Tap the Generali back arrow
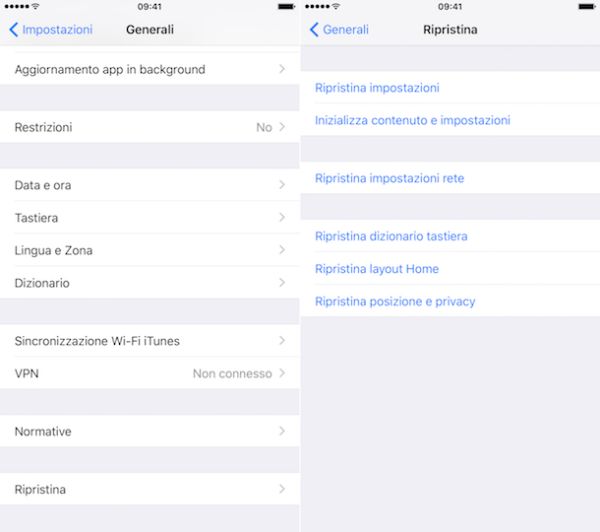Screen dimensions: 600x532 pos(314,29)
